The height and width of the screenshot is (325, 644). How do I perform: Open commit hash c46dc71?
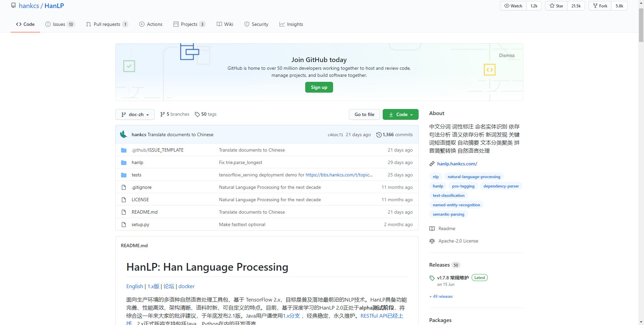pyautogui.click(x=335, y=135)
